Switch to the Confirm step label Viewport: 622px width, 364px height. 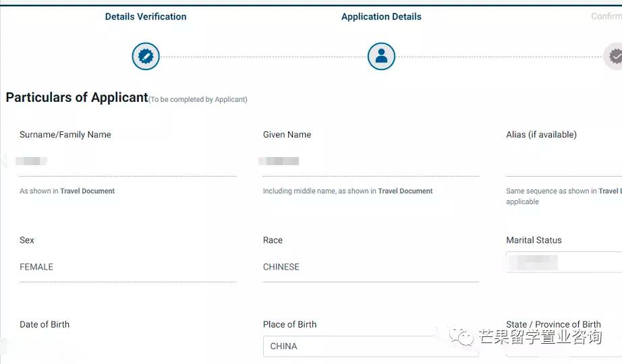click(x=606, y=16)
